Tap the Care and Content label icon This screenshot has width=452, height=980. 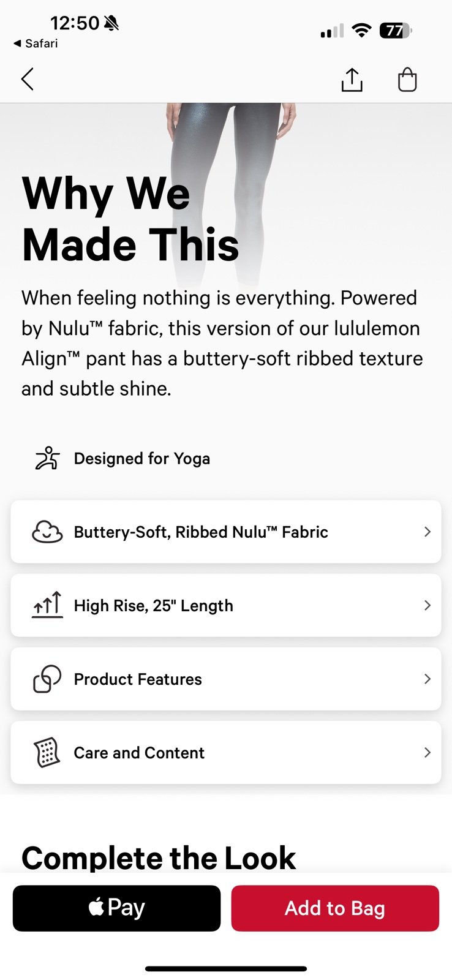click(47, 752)
